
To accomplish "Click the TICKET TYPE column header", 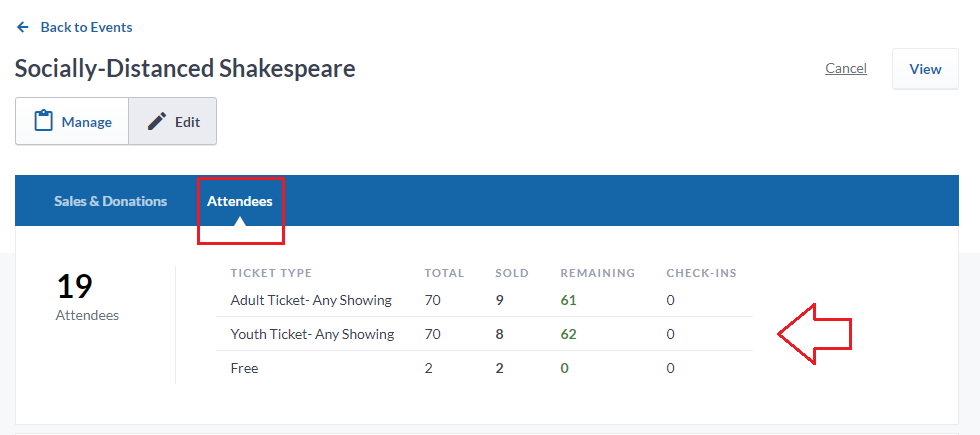I will [x=271, y=273].
